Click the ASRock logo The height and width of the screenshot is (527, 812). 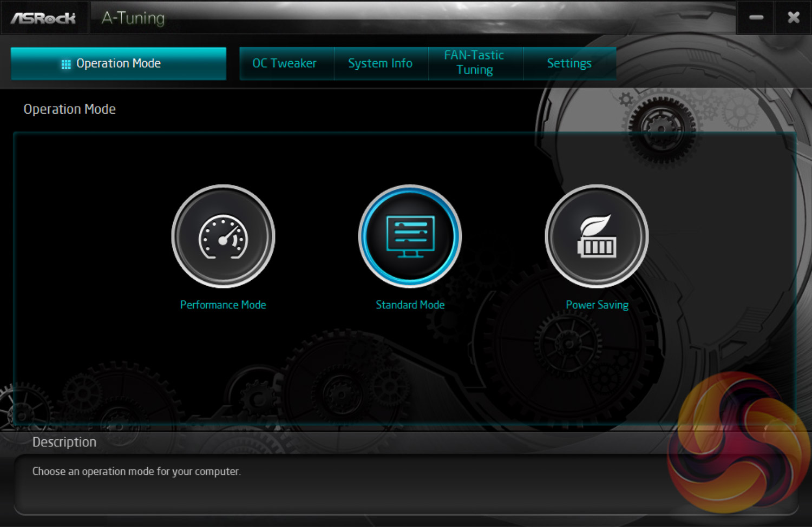43,18
